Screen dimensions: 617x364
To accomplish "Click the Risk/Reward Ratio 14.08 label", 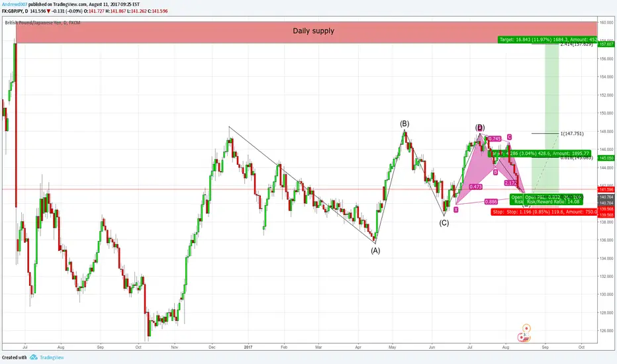I will click(x=553, y=201).
